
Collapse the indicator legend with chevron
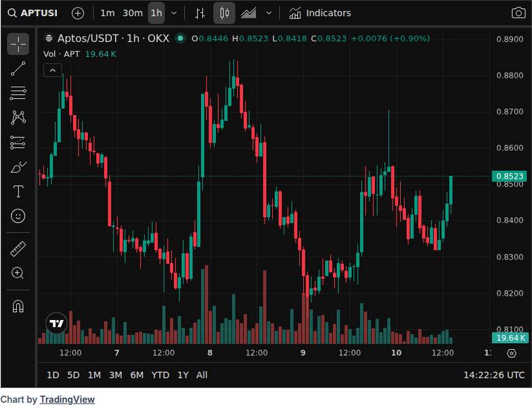point(53,69)
